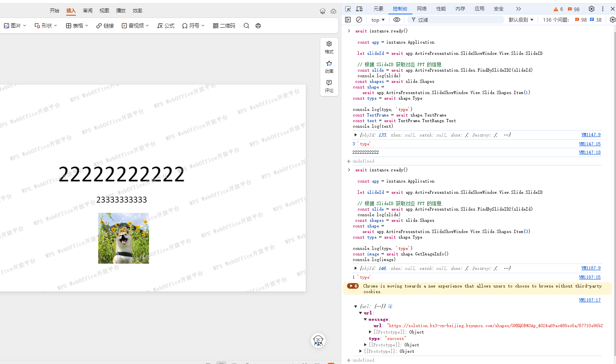Open the 审阅 review tab

tap(88, 11)
